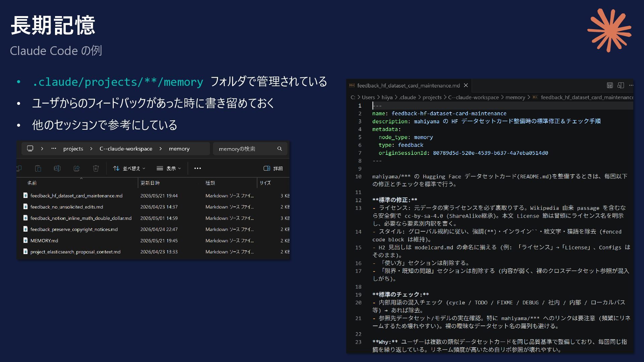Click the Share icon in Explorer toolbar
The width and height of the screenshot is (644, 362).
tap(76, 168)
